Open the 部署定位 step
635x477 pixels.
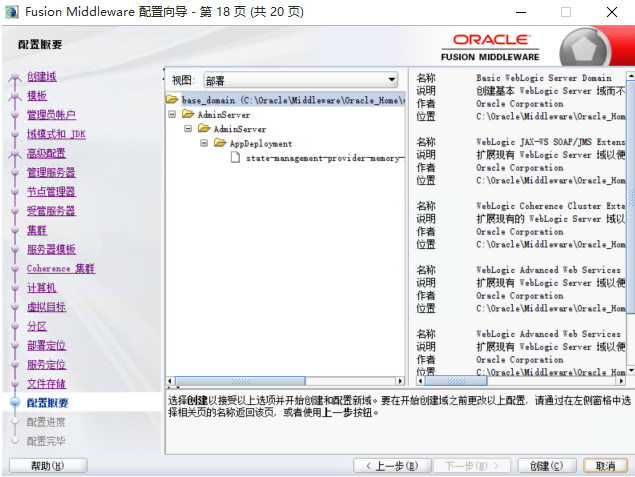pyautogui.click(x=46, y=345)
